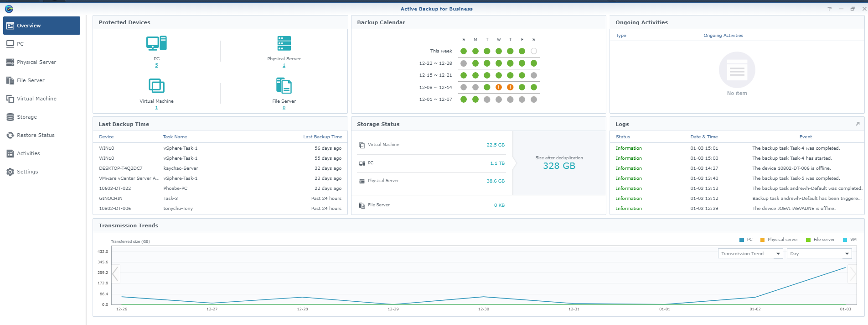The height and width of the screenshot is (325, 868).
Task: Toggle VM legend swatch
Action: pyautogui.click(x=845, y=240)
